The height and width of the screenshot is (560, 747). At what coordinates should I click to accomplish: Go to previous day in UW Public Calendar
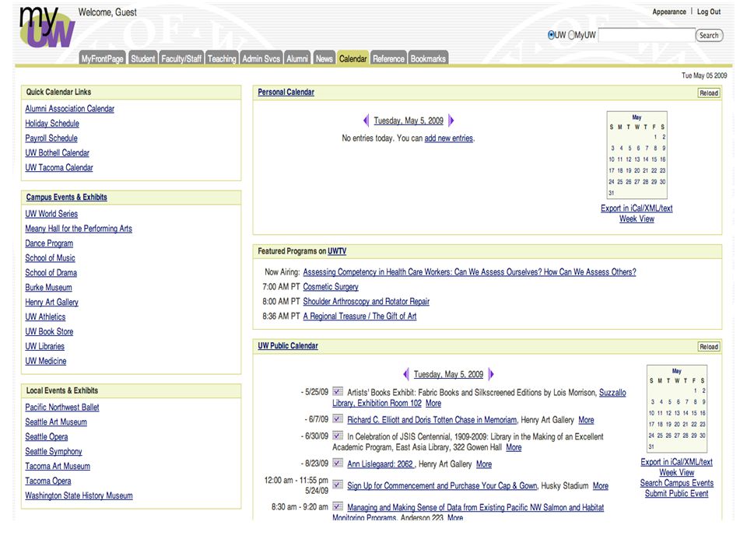pyautogui.click(x=406, y=374)
